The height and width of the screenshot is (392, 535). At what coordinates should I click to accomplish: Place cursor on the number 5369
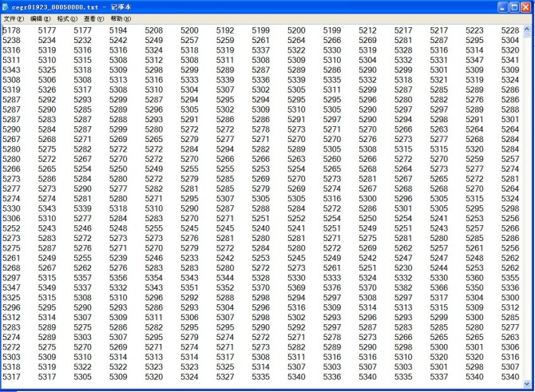[297, 287]
